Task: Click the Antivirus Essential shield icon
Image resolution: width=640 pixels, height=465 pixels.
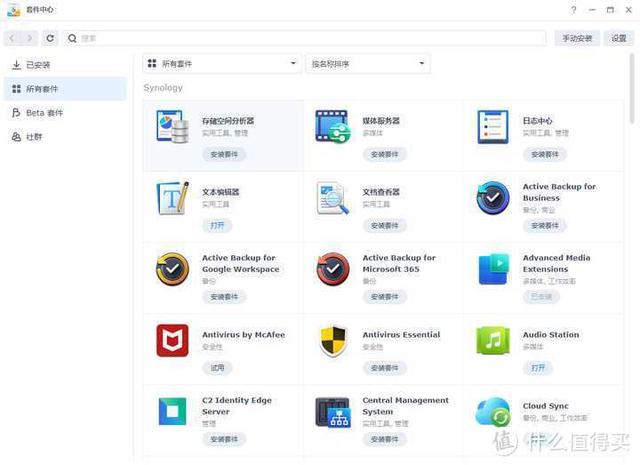Action: pos(333,340)
